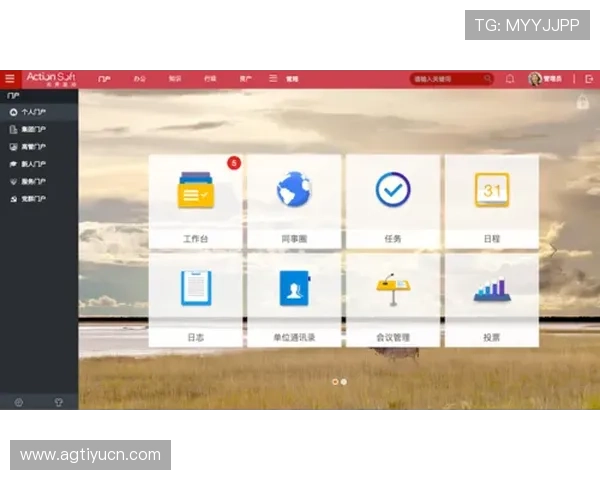The image size is (600, 480).
Task: Open the 日志 clipboard tile
Action: point(196,300)
